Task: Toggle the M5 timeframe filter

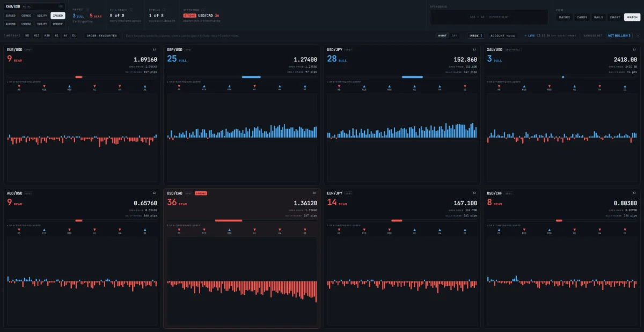Action: point(27,35)
